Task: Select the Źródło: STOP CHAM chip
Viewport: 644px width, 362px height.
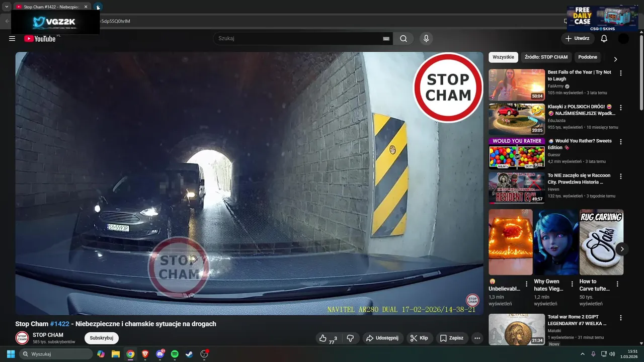Action: pyautogui.click(x=546, y=57)
